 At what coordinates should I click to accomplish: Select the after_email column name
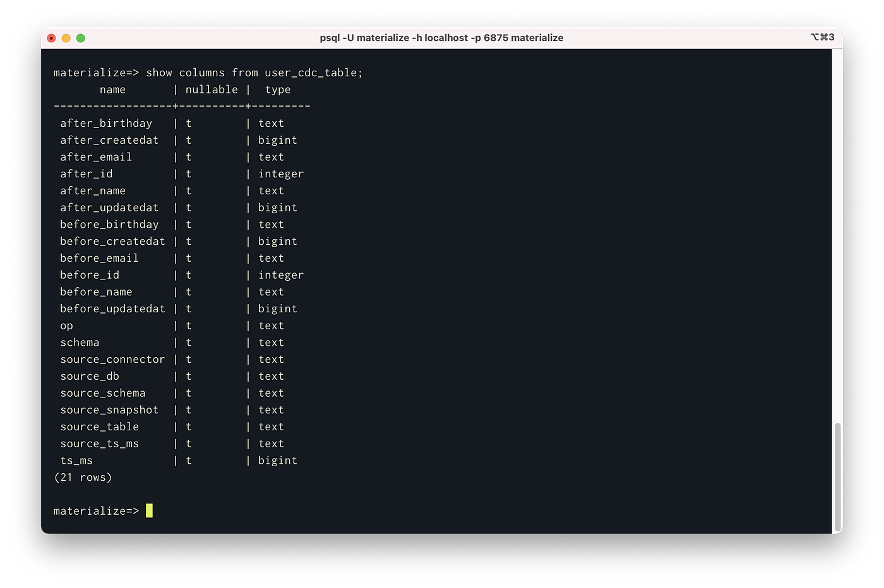pos(96,157)
